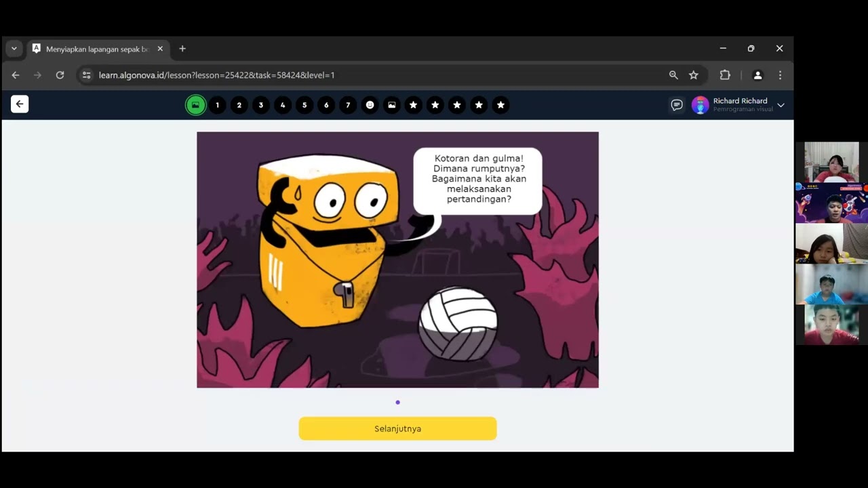This screenshot has width=868, height=488.
Task: Open the tab search dropdown arrow
Action: click(x=14, y=49)
